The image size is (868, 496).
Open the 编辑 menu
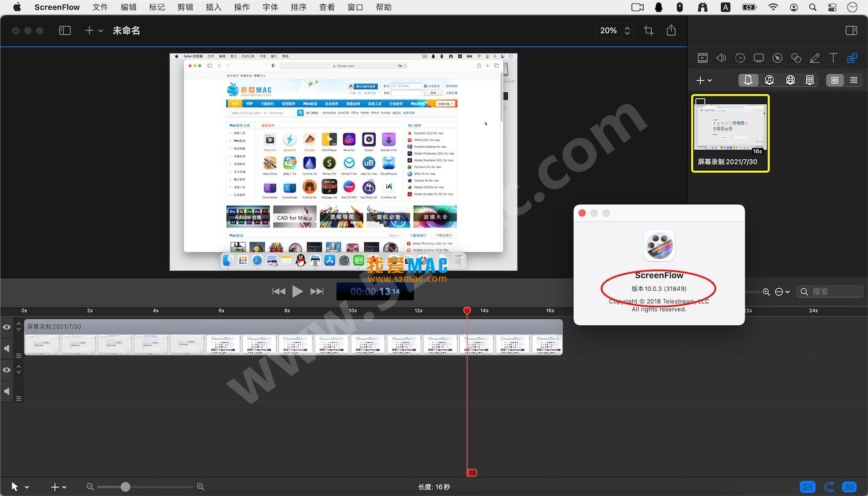click(128, 7)
